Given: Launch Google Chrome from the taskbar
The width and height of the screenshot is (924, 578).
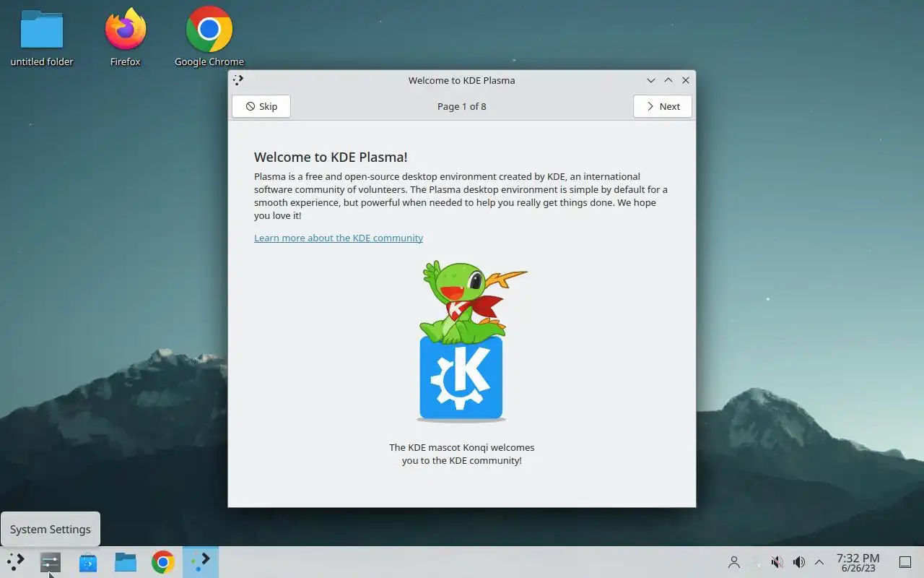Looking at the screenshot, I should 163,562.
